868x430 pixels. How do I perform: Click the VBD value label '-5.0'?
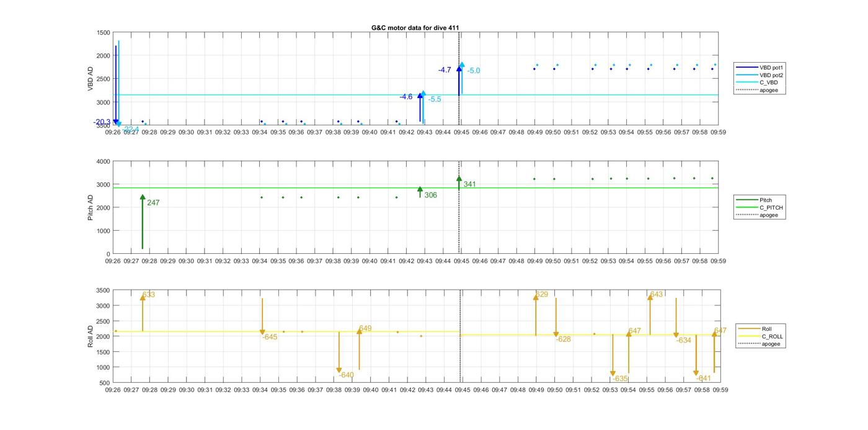tap(474, 71)
